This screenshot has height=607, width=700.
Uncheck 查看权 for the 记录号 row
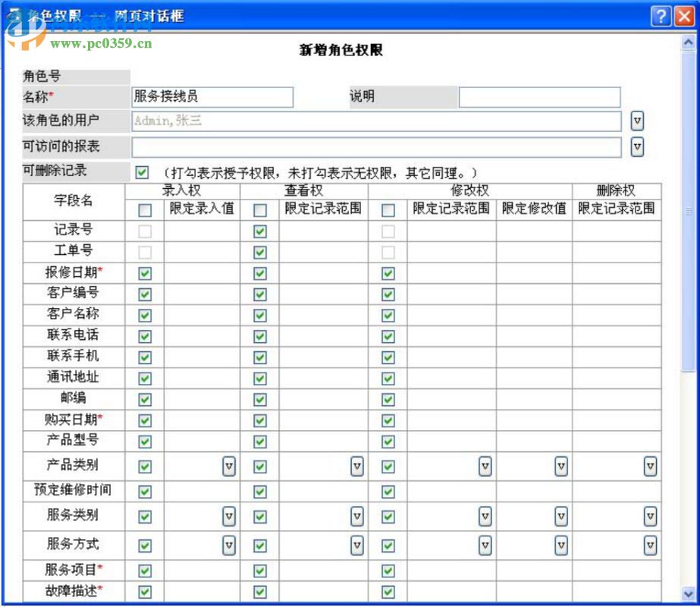259,231
